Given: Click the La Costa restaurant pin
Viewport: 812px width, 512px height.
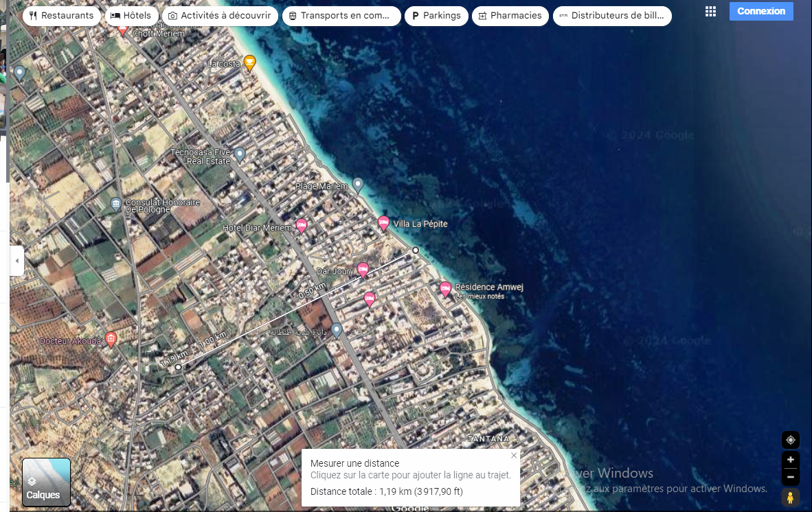Looking at the screenshot, I should coord(250,62).
